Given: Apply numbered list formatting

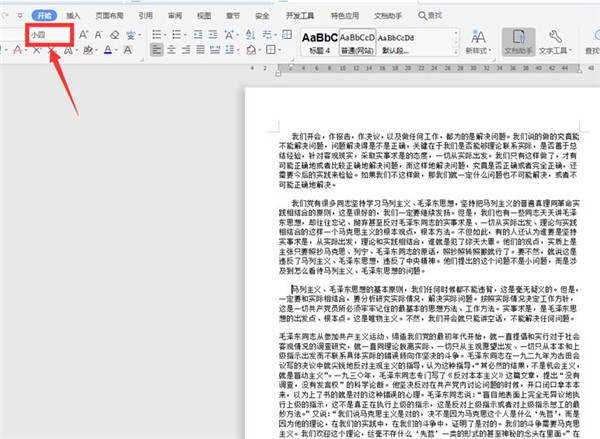Looking at the screenshot, I should point(178,34).
